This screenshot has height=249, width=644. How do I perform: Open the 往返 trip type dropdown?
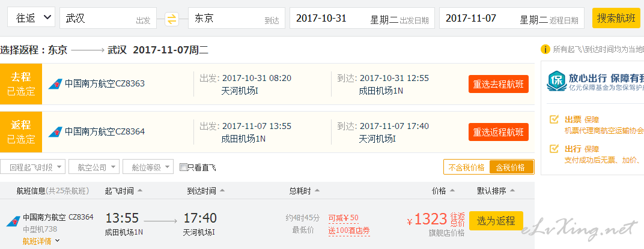[34, 17]
